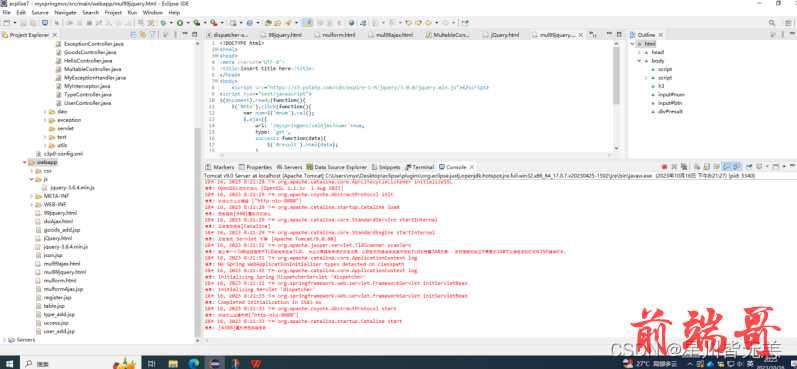Viewport: 797px width, 369px height.
Task: Toggle the console Scroll Lock button
Action: coord(707,167)
